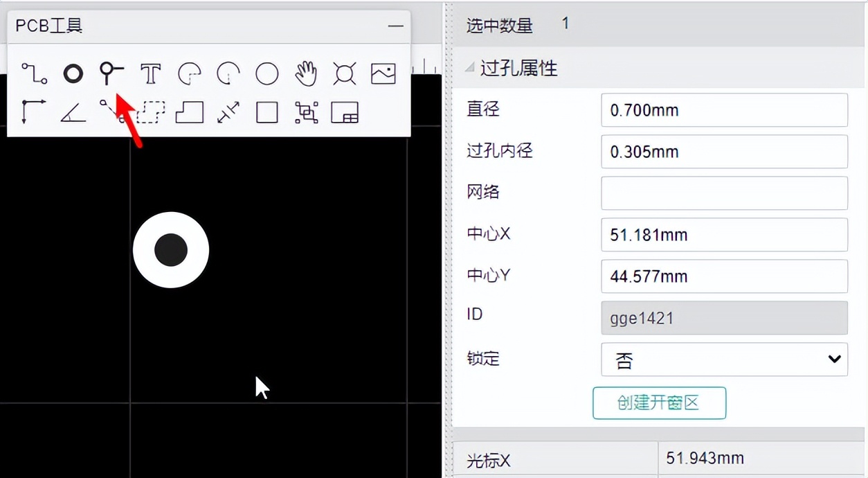868x478 pixels.
Task: Select the Circle tool
Action: [x=266, y=73]
